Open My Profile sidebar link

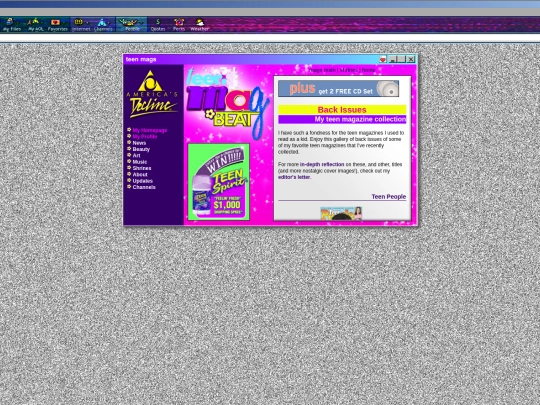(x=145, y=136)
